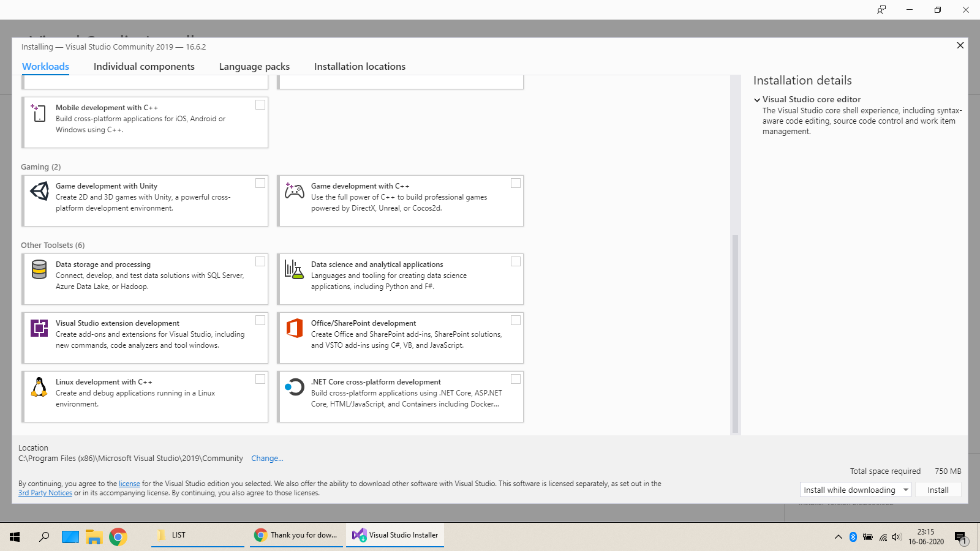The image size is (980, 551).
Task: Click the 'Other Toolsets (6)' section heading
Action: [x=53, y=245]
